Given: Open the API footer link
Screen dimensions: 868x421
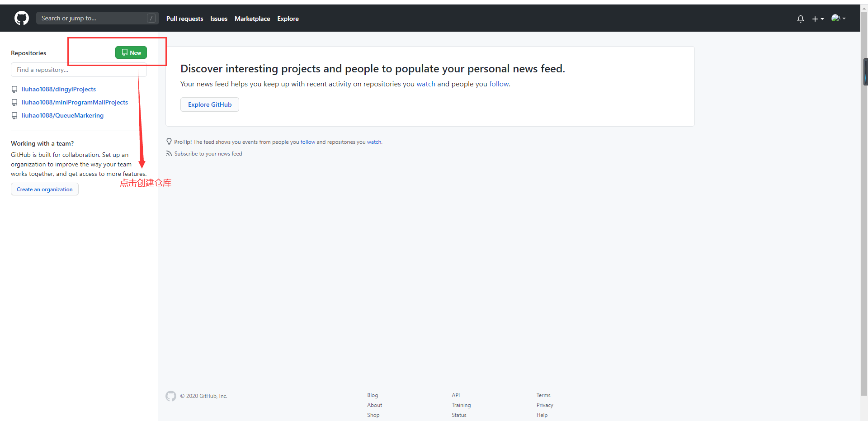Looking at the screenshot, I should (456, 395).
